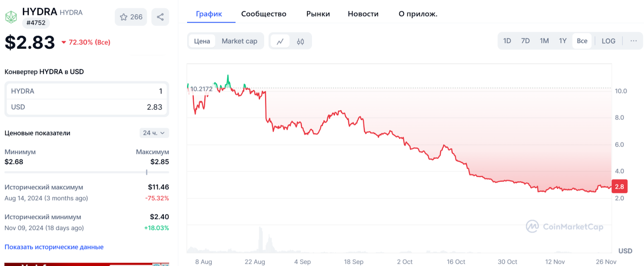Click the USD amount converter field

click(x=87, y=107)
